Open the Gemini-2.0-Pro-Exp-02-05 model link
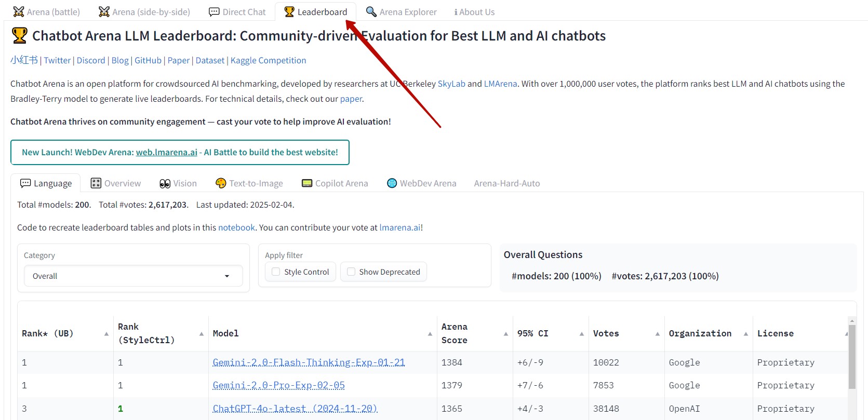This screenshot has width=868, height=420. (x=278, y=385)
